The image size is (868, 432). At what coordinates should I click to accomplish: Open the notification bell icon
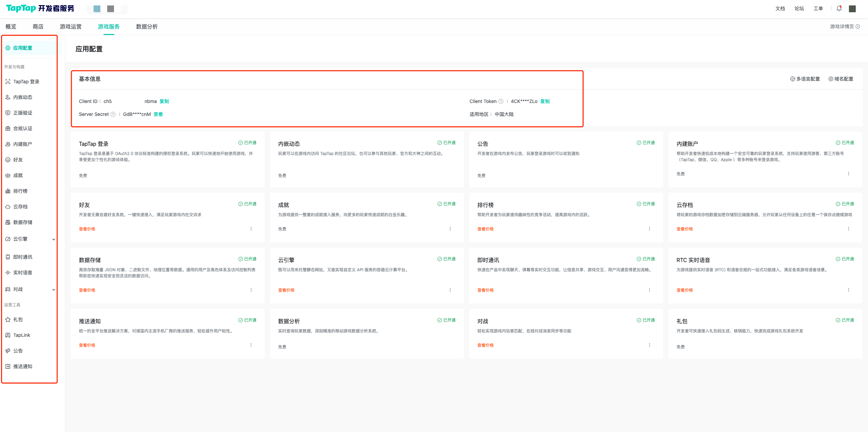tap(839, 8)
